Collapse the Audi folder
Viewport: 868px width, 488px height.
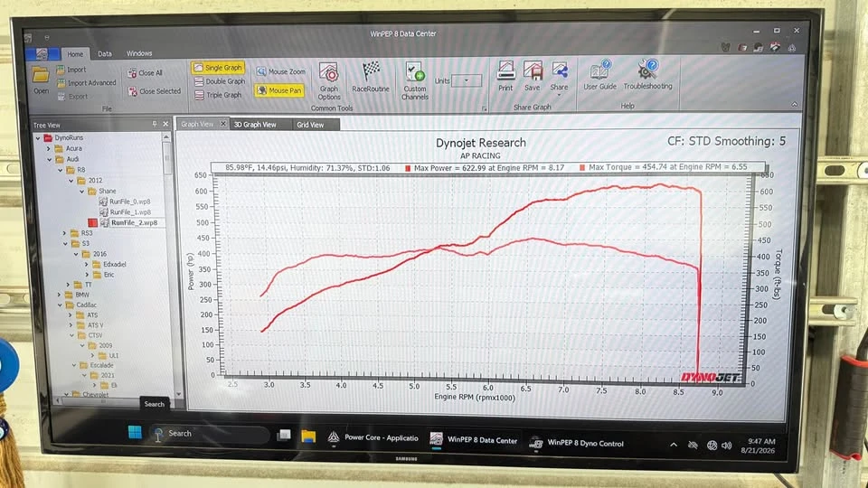(49, 159)
